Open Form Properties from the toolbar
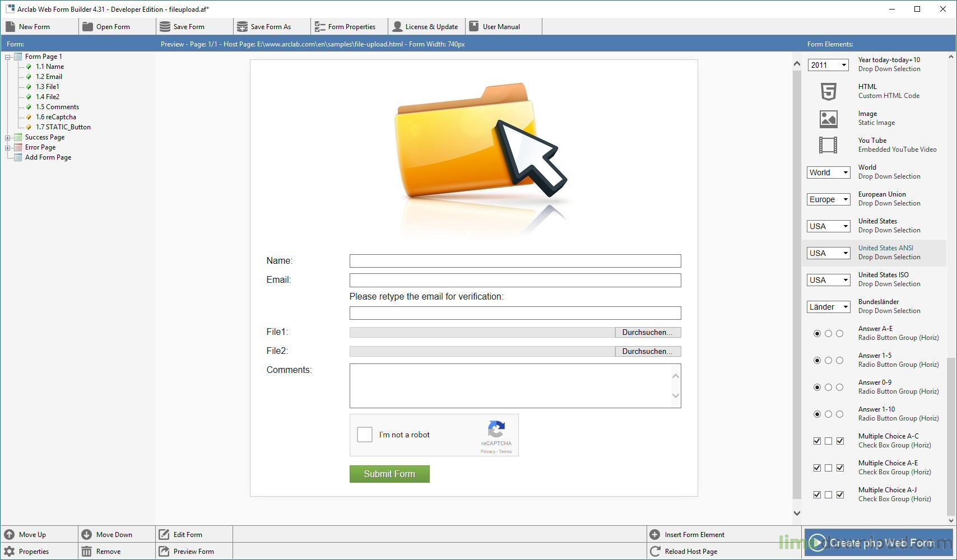 (x=345, y=26)
